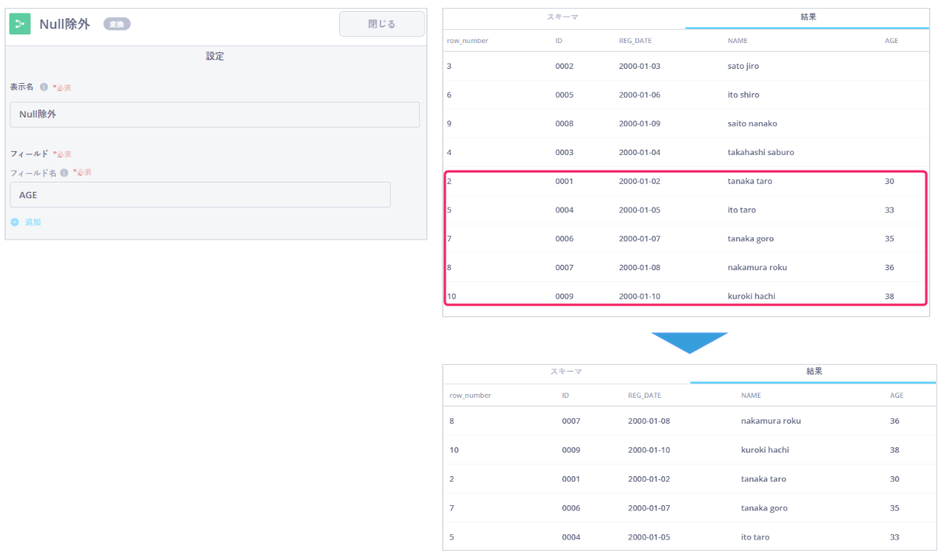947x560 pixels.
Task: Click ito taro in the upper table
Action: (742, 210)
